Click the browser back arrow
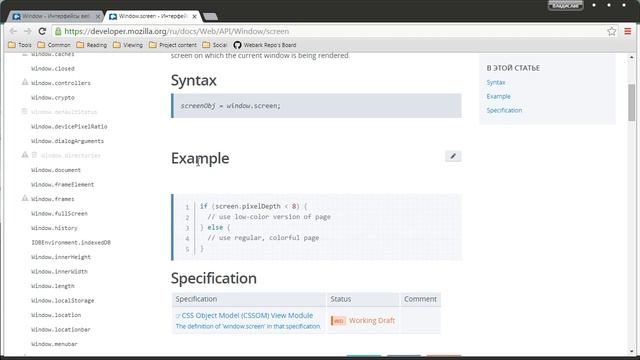The width and height of the screenshot is (640, 360). pyautogui.click(x=13, y=31)
